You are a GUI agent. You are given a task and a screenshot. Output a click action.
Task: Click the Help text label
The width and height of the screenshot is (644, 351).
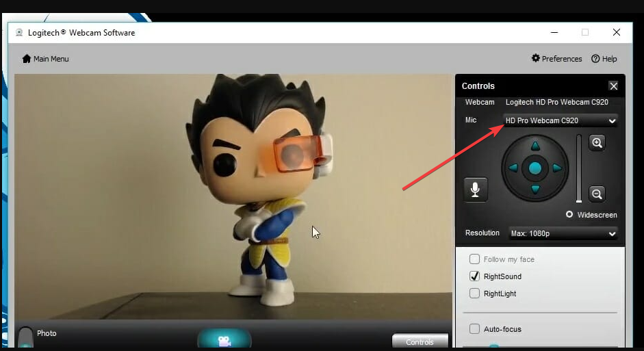(x=610, y=59)
